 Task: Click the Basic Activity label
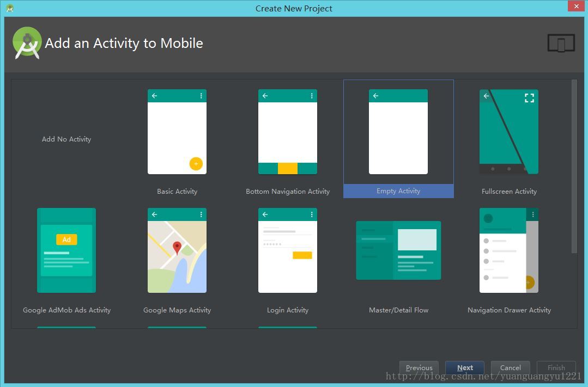(x=177, y=192)
